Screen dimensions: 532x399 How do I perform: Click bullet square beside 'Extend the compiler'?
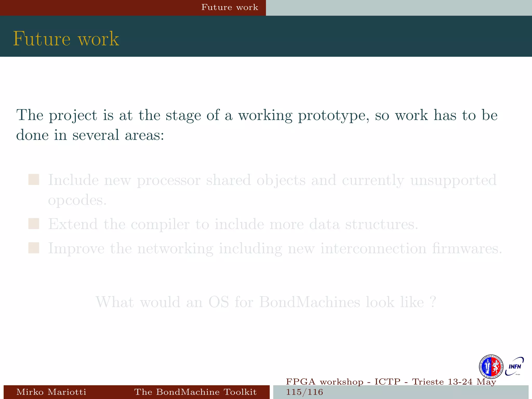tap(34, 224)
